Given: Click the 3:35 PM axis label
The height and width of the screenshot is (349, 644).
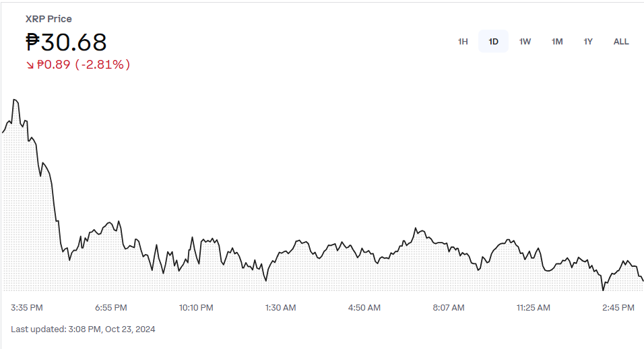Looking at the screenshot, I should tap(27, 308).
